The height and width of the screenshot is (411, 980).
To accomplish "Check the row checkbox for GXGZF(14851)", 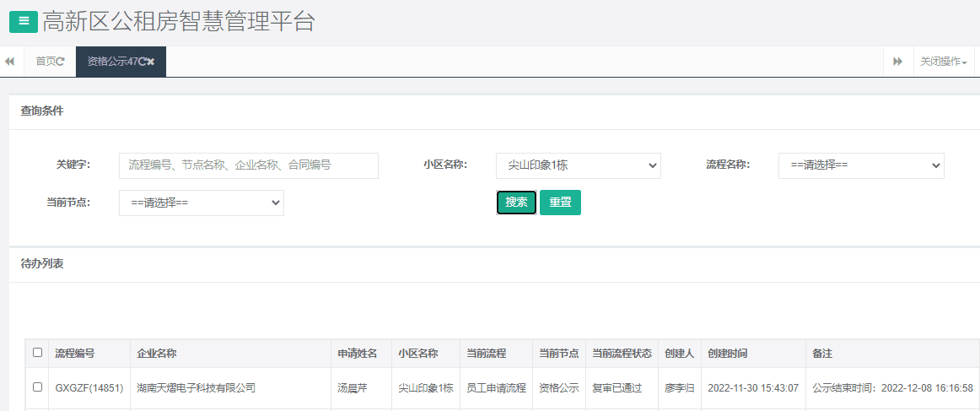I will [x=37, y=387].
